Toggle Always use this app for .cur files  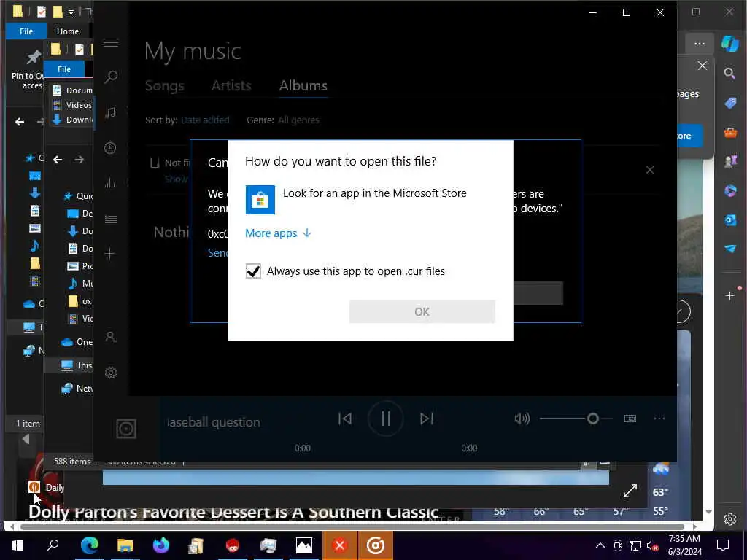(253, 271)
